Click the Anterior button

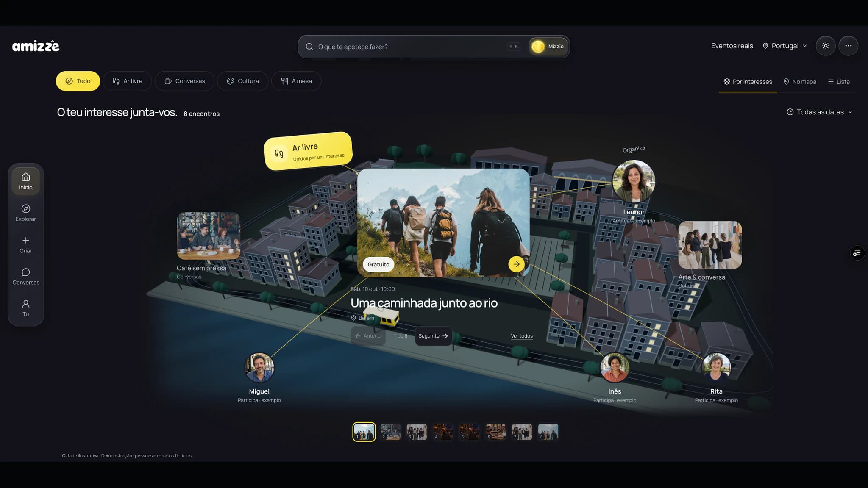368,336
